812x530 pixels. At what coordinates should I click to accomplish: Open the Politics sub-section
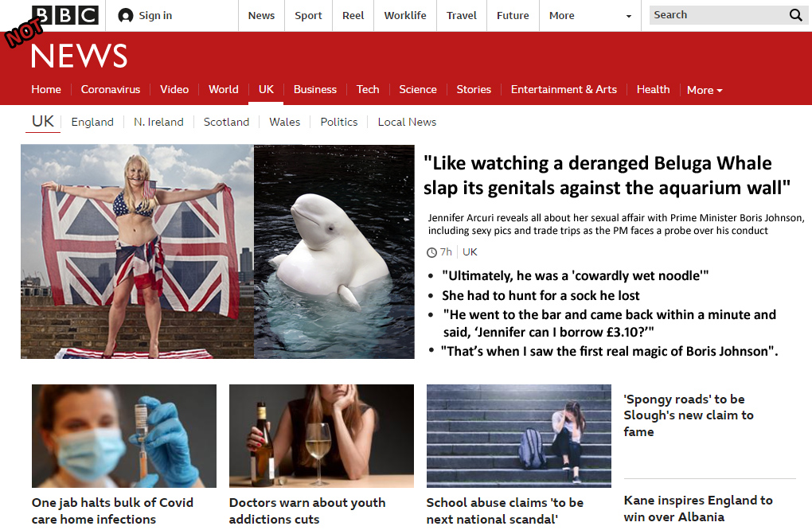coord(338,122)
